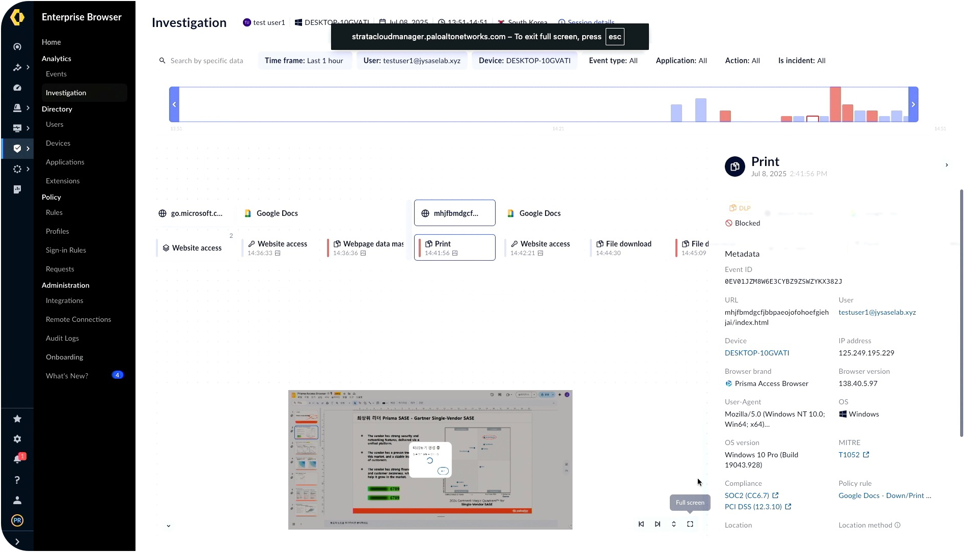Open the dotted circle icon in sidebar
Image resolution: width=980 pixels, height=552 pixels.
tap(17, 169)
